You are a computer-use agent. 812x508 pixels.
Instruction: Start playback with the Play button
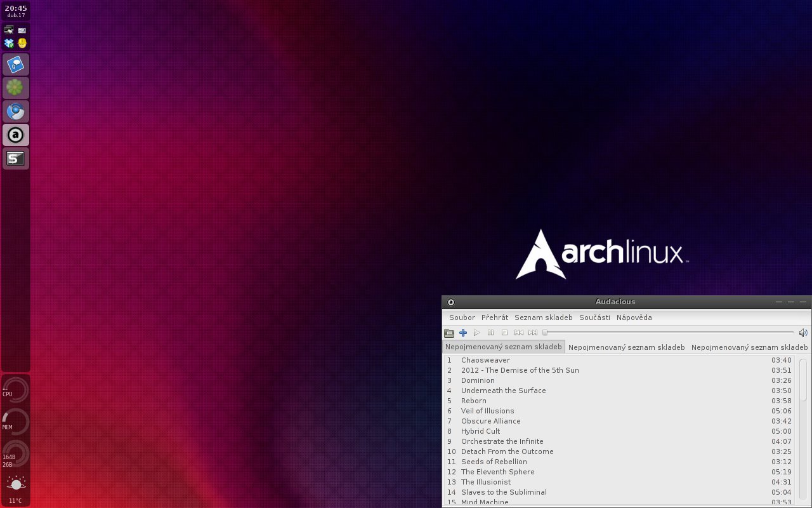[477, 333]
